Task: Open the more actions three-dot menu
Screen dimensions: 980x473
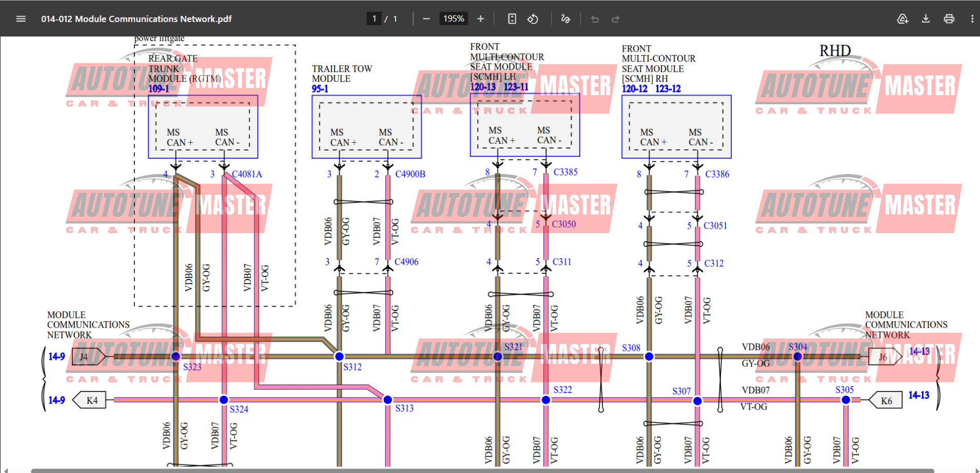Action: [972, 19]
